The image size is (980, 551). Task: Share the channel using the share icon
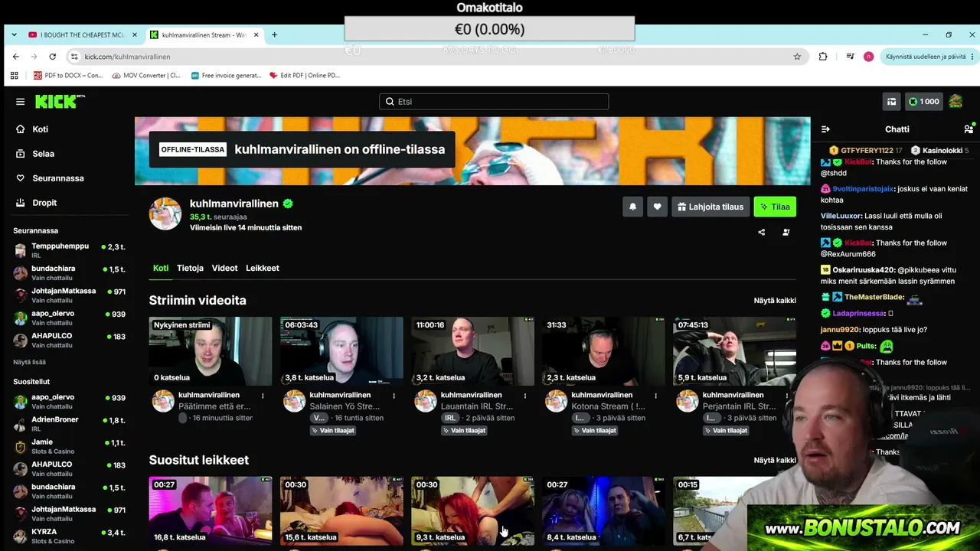pos(761,232)
